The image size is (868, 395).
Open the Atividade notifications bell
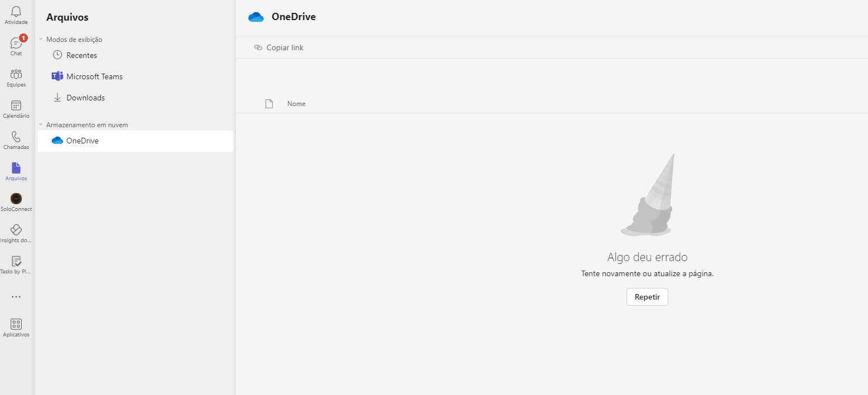[x=16, y=15]
